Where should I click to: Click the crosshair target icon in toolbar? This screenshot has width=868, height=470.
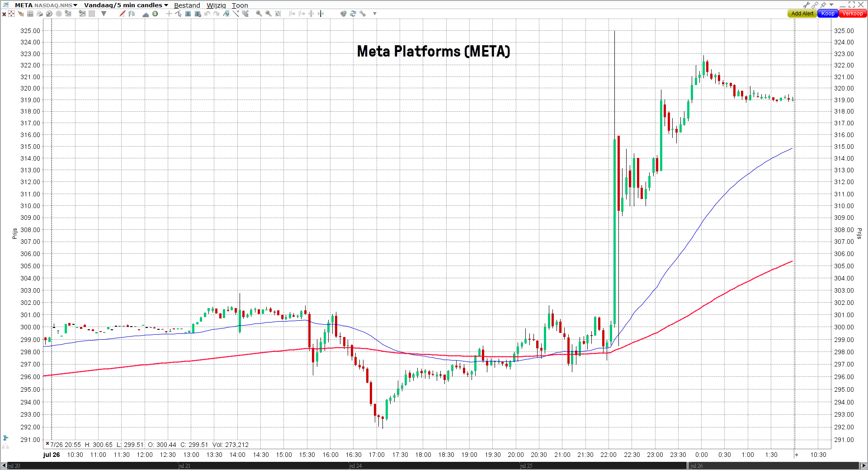click(11, 14)
